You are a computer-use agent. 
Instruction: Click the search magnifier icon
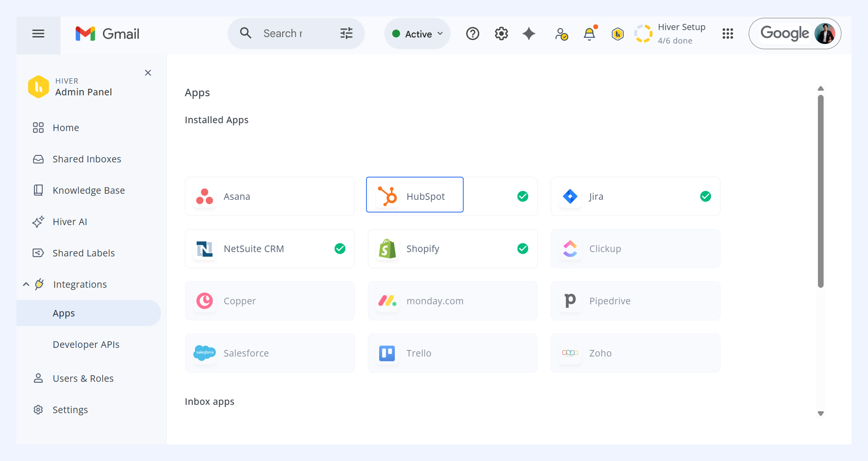(x=246, y=33)
